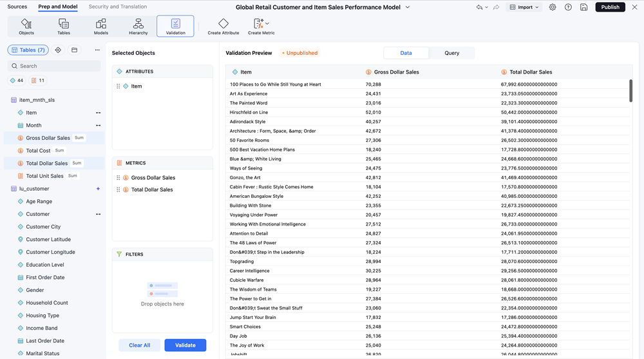Open the Import dropdown
Viewport: 644px width, 359px height.
pyautogui.click(x=524, y=7)
